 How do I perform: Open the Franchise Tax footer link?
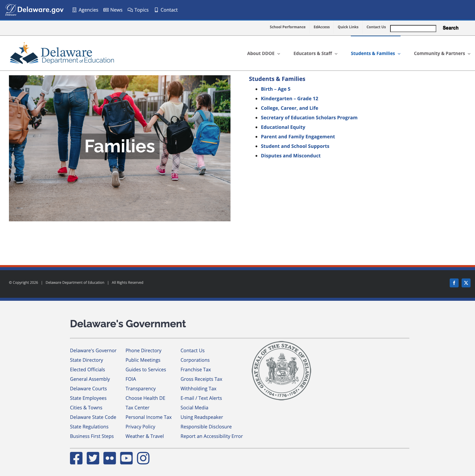[196, 369]
